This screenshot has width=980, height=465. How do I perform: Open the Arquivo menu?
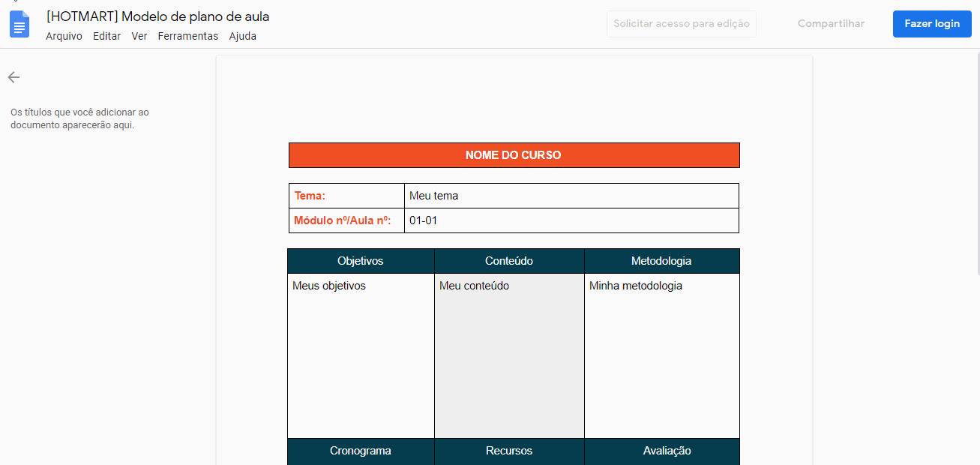pyautogui.click(x=64, y=36)
